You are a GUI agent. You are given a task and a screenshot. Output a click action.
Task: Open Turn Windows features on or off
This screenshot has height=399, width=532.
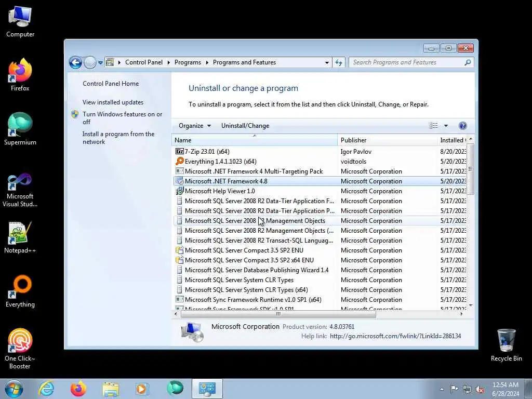(122, 118)
